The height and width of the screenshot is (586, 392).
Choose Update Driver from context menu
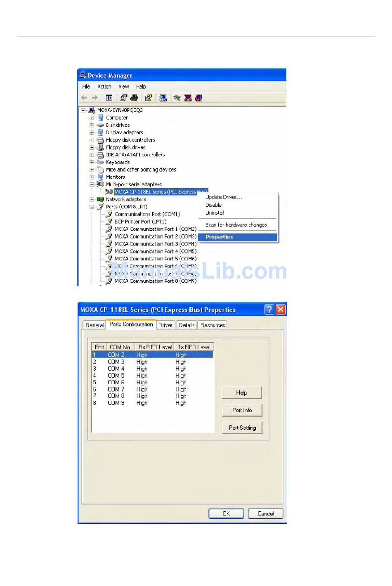pyautogui.click(x=238, y=197)
